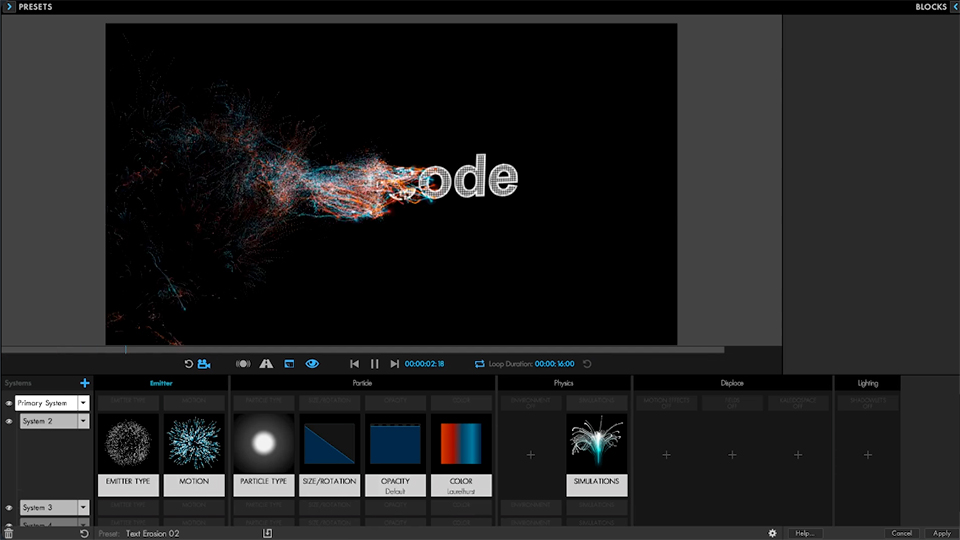Toggle the motion blur icon
The height and width of the screenshot is (540, 960).
click(x=243, y=364)
